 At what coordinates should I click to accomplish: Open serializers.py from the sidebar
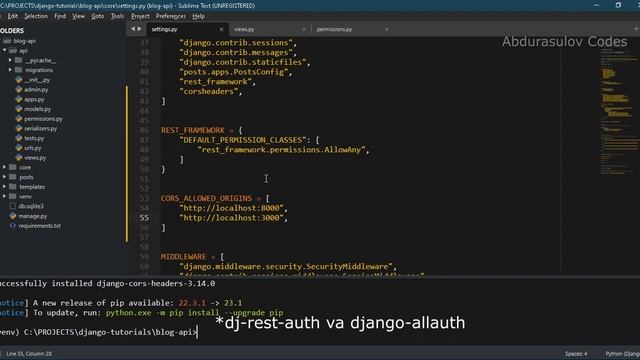pyautogui.click(x=41, y=128)
